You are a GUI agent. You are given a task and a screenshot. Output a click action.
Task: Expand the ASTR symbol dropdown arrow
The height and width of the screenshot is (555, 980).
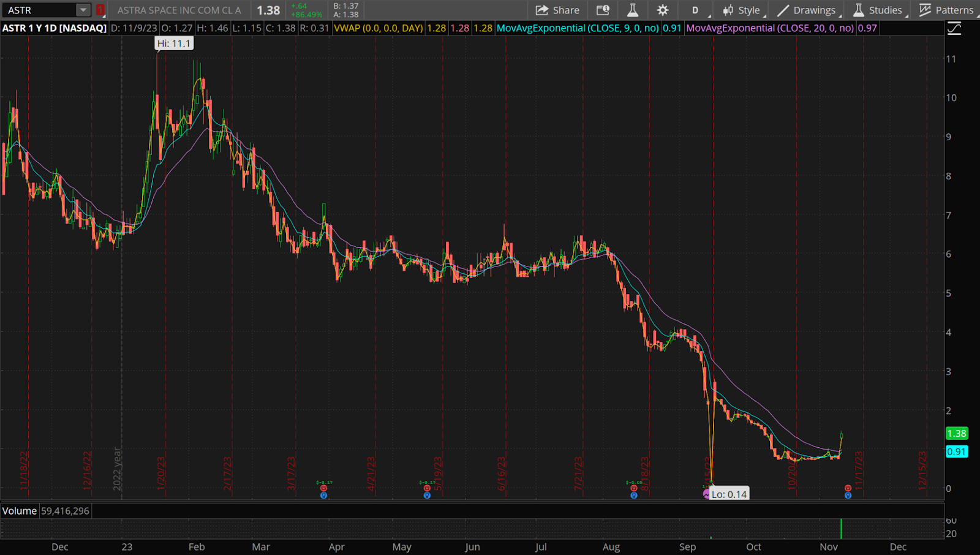(x=83, y=10)
